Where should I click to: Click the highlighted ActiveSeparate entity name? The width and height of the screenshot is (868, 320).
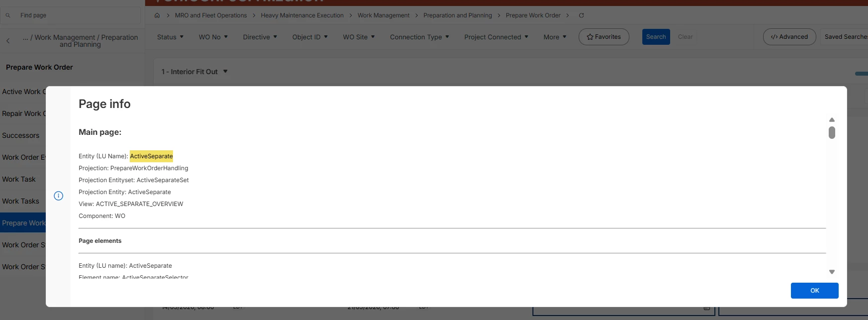pos(152,156)
